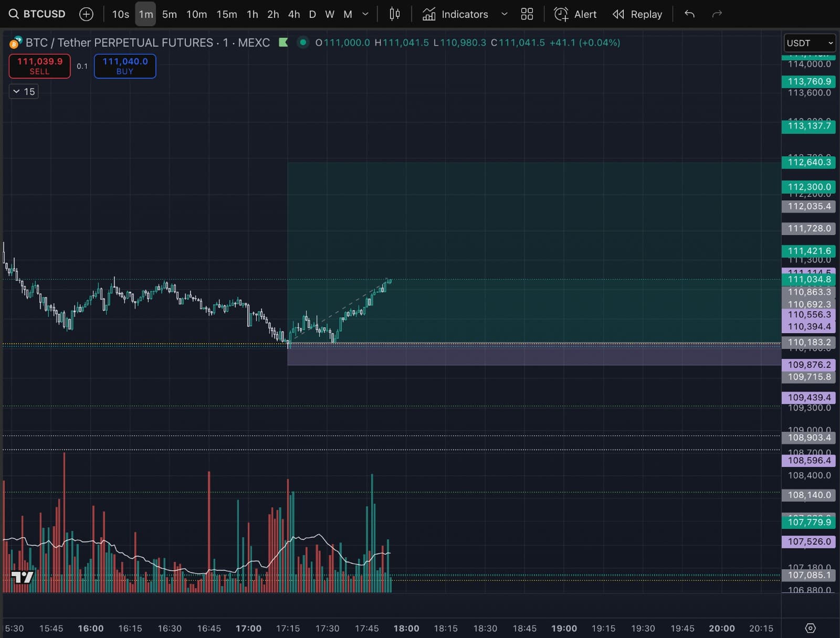Toggle the green flag next to MEXC

(x=283, y=42)
